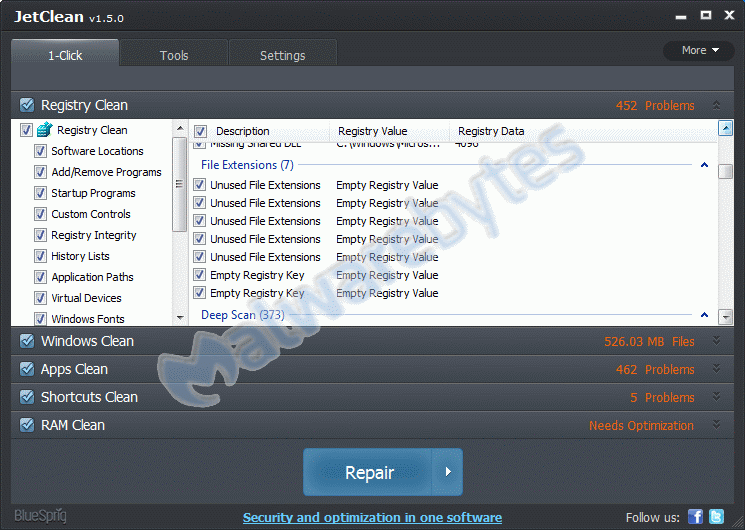Collapse the File Extensions group arrow
This screenshot has width=745, height=530.
(704, 165)
